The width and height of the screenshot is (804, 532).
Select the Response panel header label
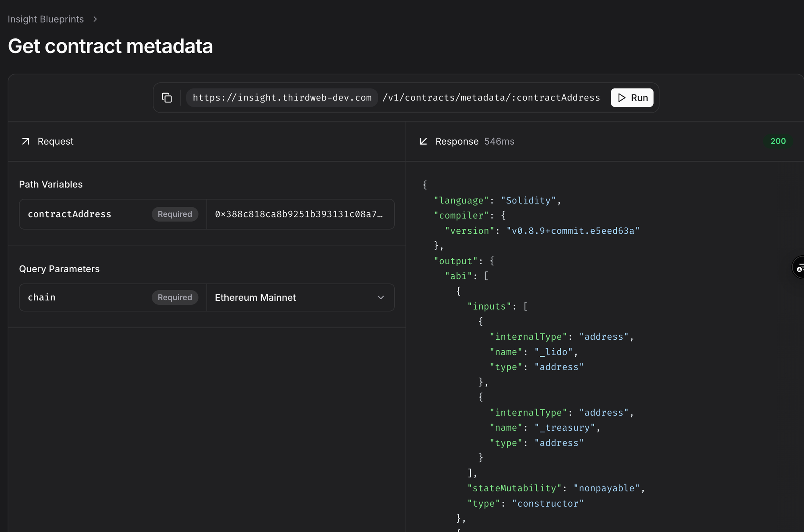pyautogui.click(x=457, y=142)
